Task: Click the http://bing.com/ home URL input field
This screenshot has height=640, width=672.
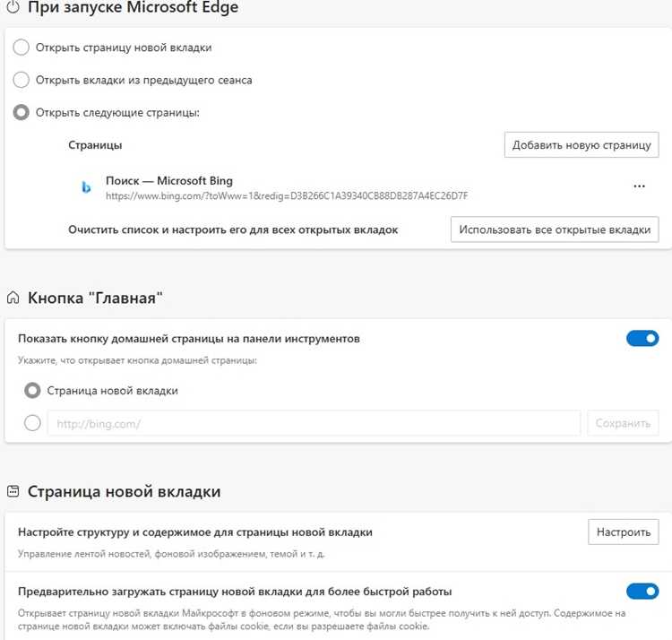Action: pyautogui.click(x=314, y=423)
